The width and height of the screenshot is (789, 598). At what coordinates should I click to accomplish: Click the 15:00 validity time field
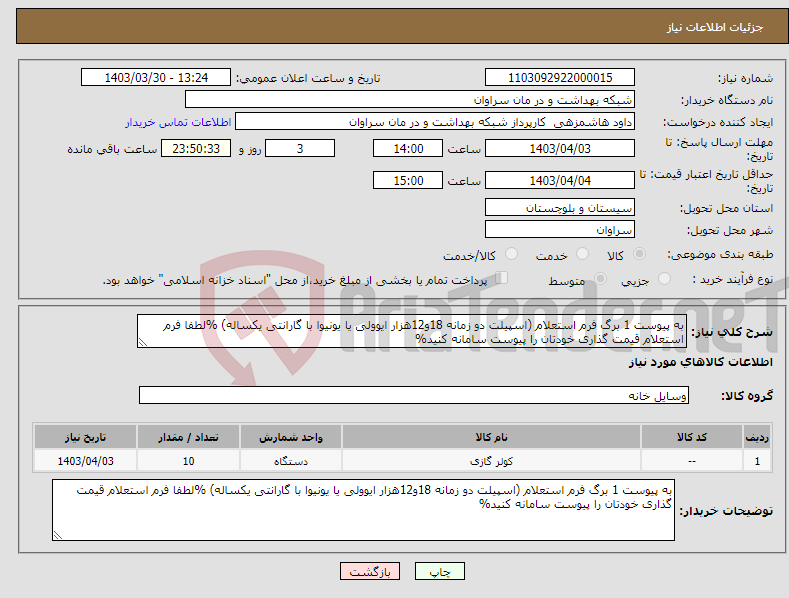coord(408,180)
